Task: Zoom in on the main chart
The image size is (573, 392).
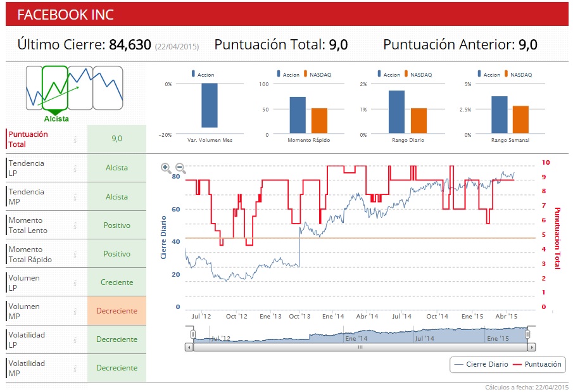Action: [166, 168]
